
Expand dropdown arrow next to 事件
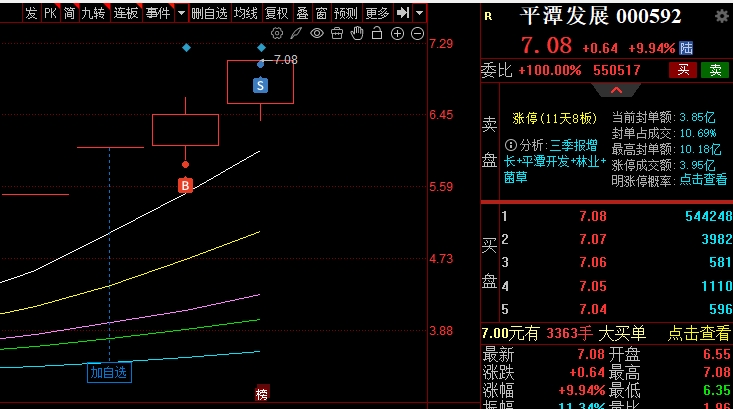pyautogui.click(x=181, y=13)
